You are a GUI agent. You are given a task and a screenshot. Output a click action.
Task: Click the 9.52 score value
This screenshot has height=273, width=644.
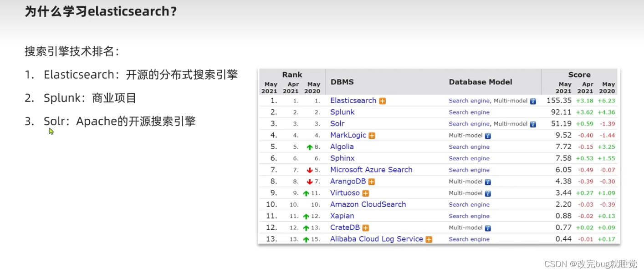tap(563, 135)
